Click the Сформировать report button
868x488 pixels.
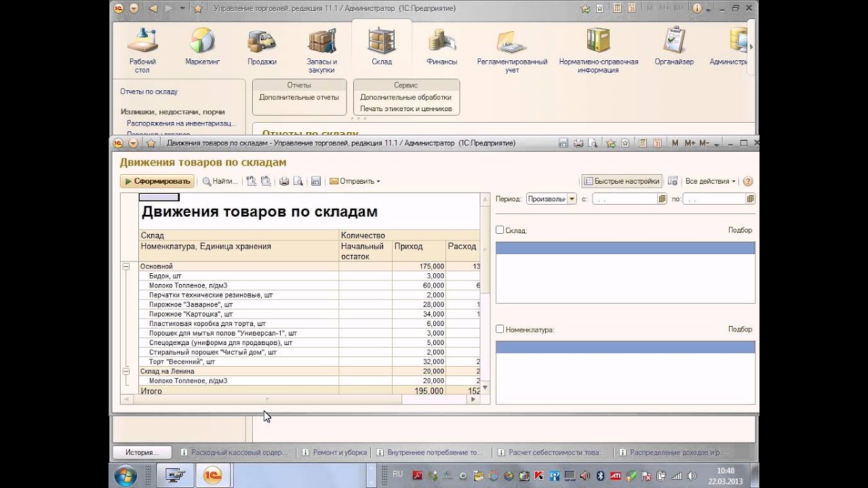(x=157, y=181)
